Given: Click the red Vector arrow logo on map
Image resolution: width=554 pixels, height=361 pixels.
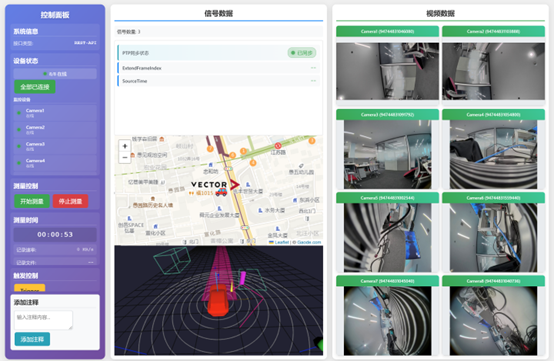Looking at the screenshot, I should (235, 184).
